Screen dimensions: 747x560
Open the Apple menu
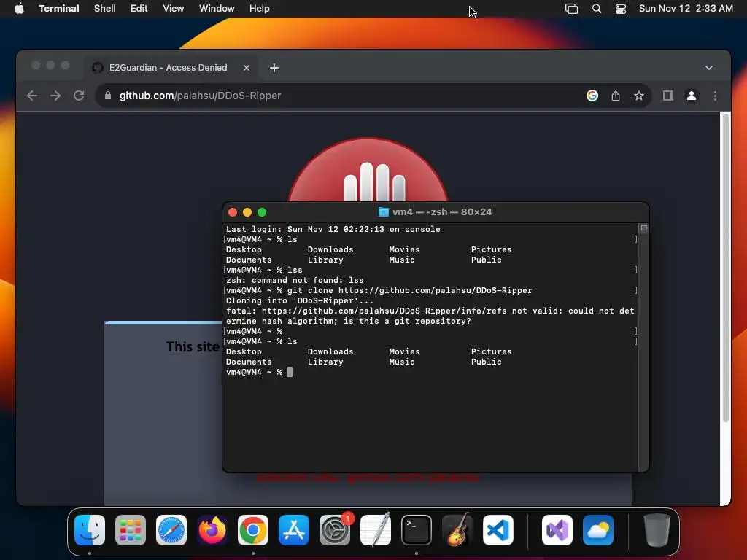coord(19,9)
